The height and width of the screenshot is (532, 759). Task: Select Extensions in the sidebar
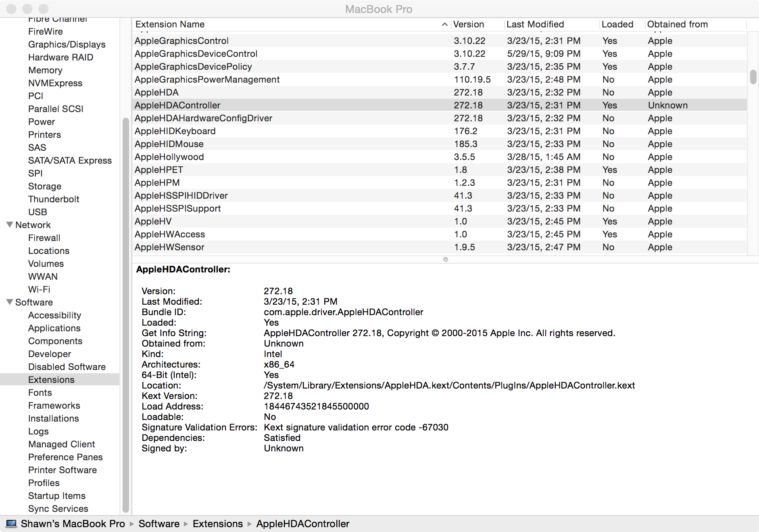(60, 380)
